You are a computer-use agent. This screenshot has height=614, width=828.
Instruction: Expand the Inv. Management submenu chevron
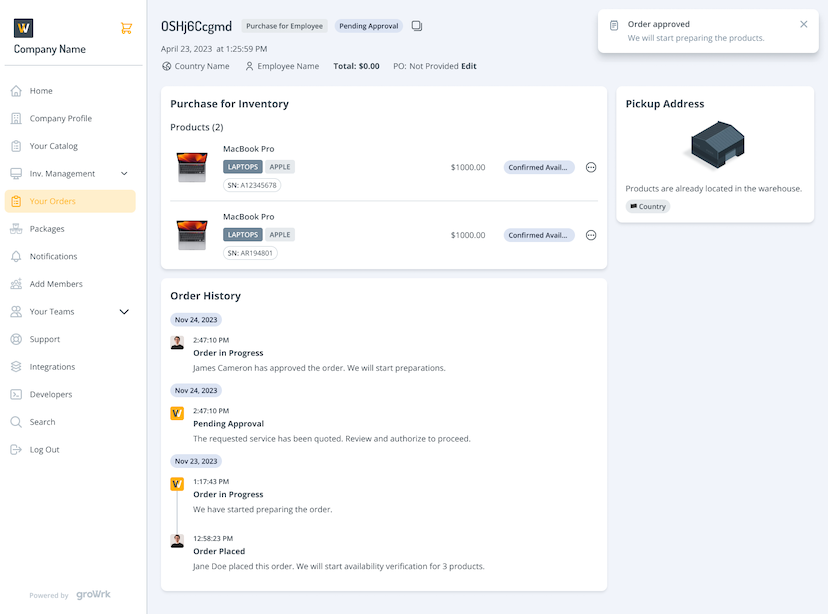click(x=124, y=174)
